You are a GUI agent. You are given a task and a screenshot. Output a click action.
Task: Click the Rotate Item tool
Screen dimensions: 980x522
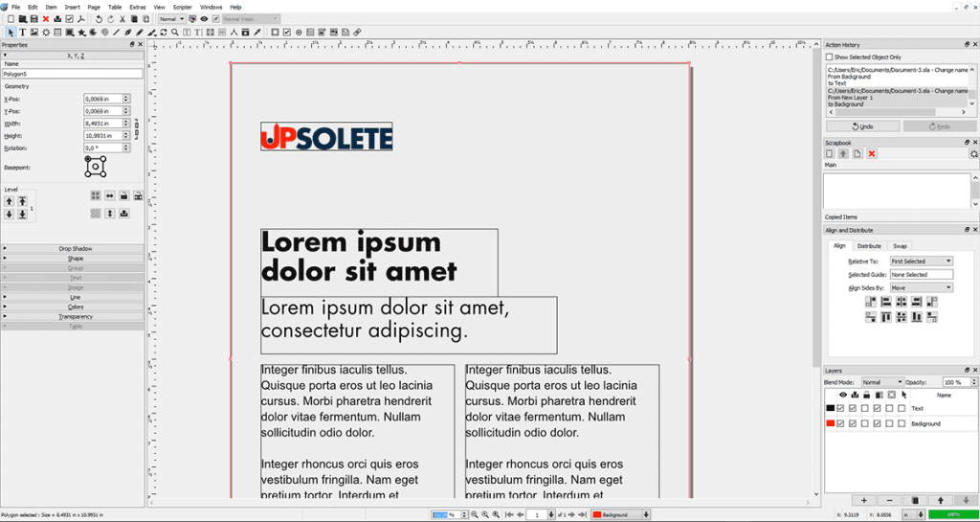(162, 32)
